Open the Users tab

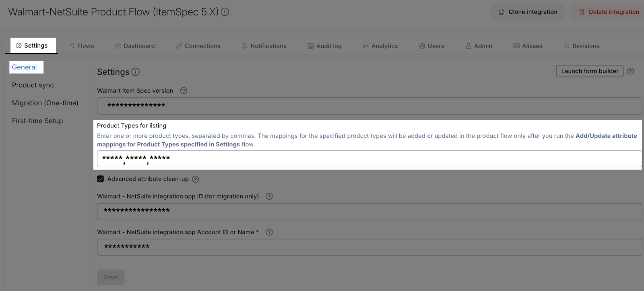(431, 46)
